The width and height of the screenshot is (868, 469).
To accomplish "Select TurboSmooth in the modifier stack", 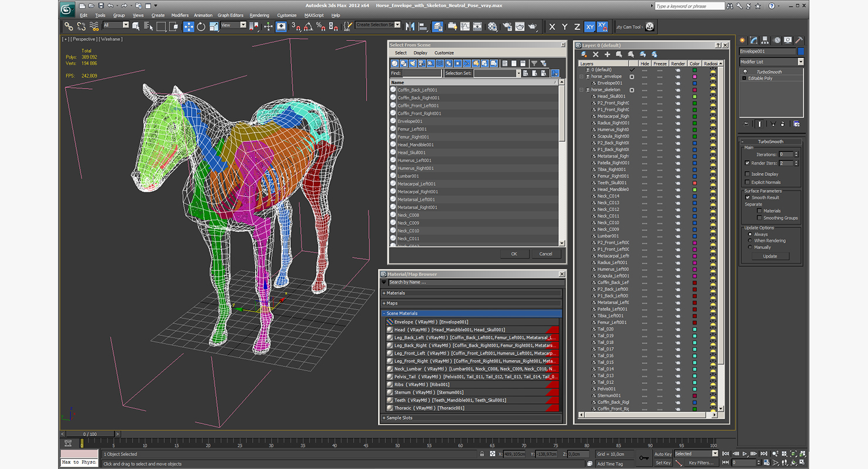I will (x=769, y=72).
